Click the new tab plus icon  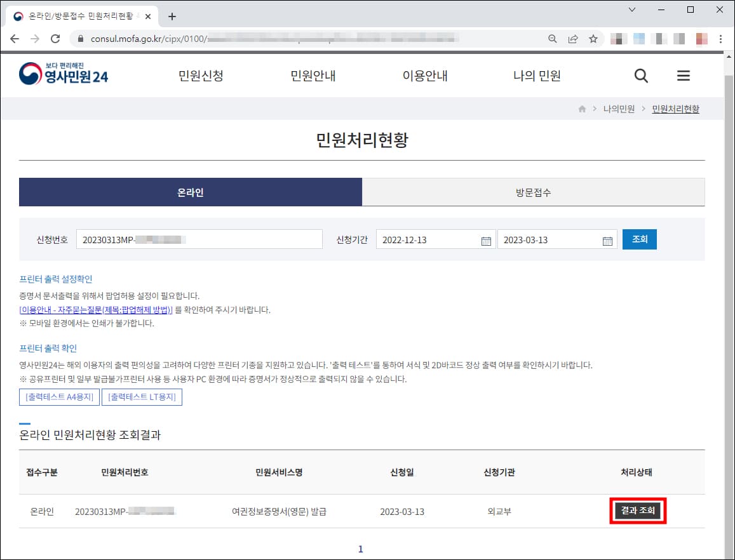pyautogui.click(x=172, y=17)
